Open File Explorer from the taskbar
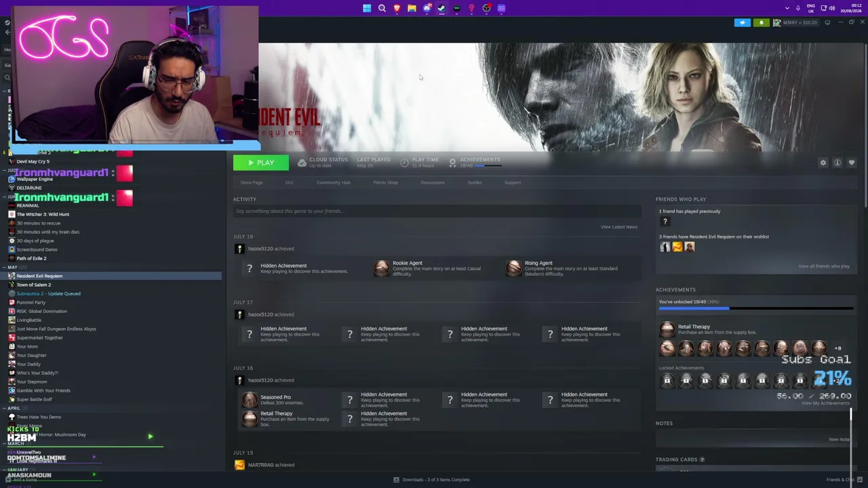This screenshot has height=488, width=868. [412, 8]
